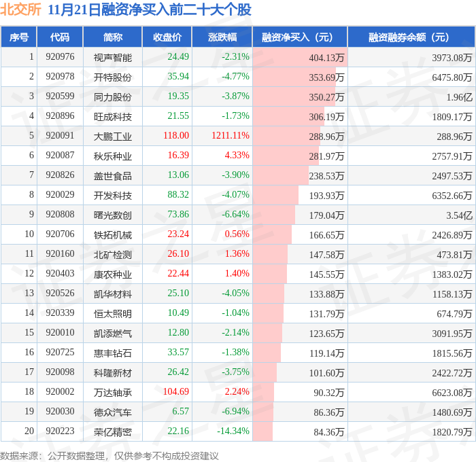
Task: Select stock code 920091
Action: (x=60, y=135)
